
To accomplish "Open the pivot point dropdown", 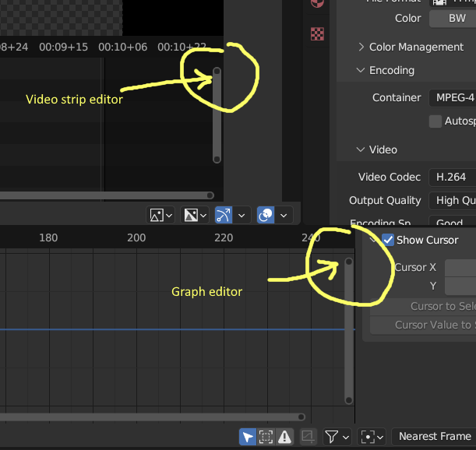I will [372, 437].
